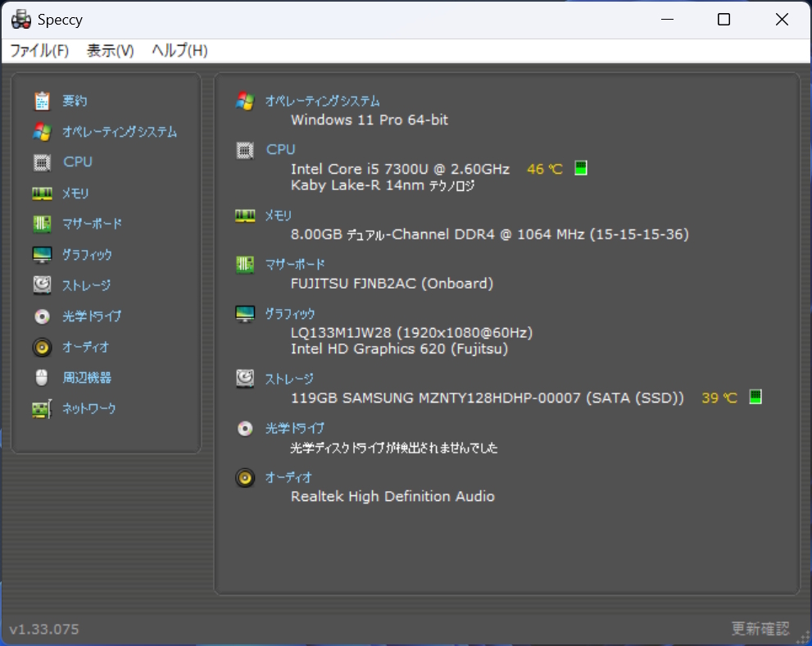The height and width of the screenshot is (646, 812).
Task: Click the 光学ドライブ heading link in summary
Action: point(295,429)
